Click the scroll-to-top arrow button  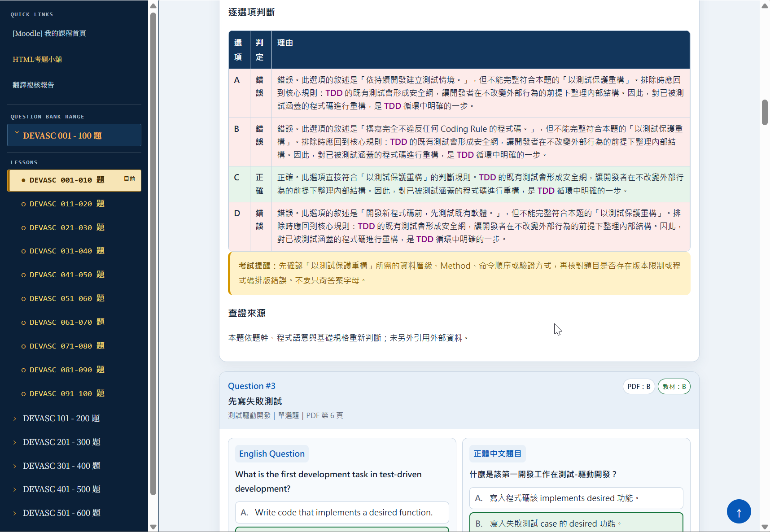coord(739,511)
